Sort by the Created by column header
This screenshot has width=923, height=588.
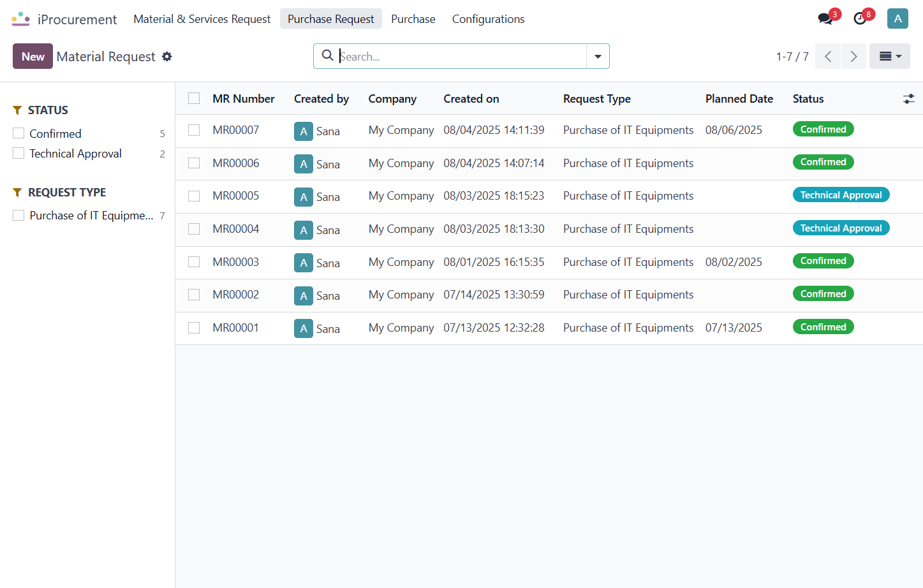pos(321,99)
